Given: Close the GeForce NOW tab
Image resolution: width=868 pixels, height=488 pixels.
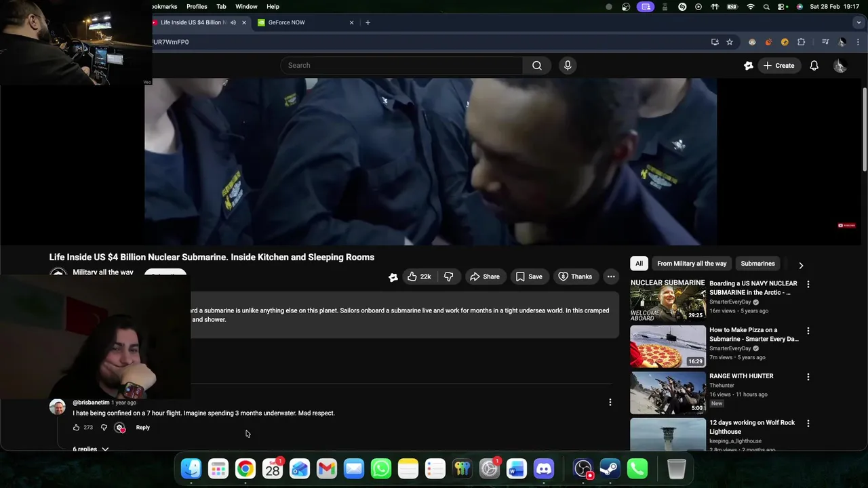Looking at the screenshot, I should [x=351, y=22].
